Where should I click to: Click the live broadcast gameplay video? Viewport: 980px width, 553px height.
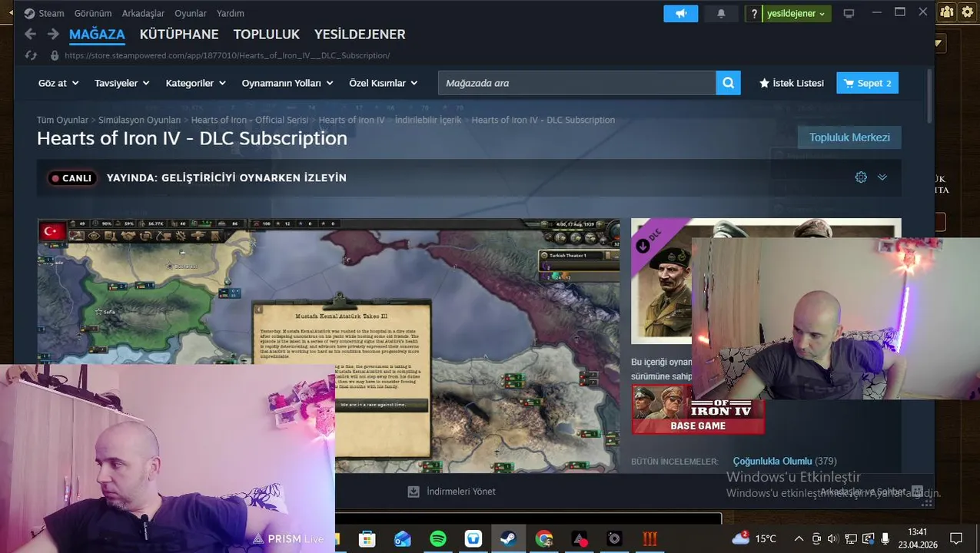[x=328, y=346]
